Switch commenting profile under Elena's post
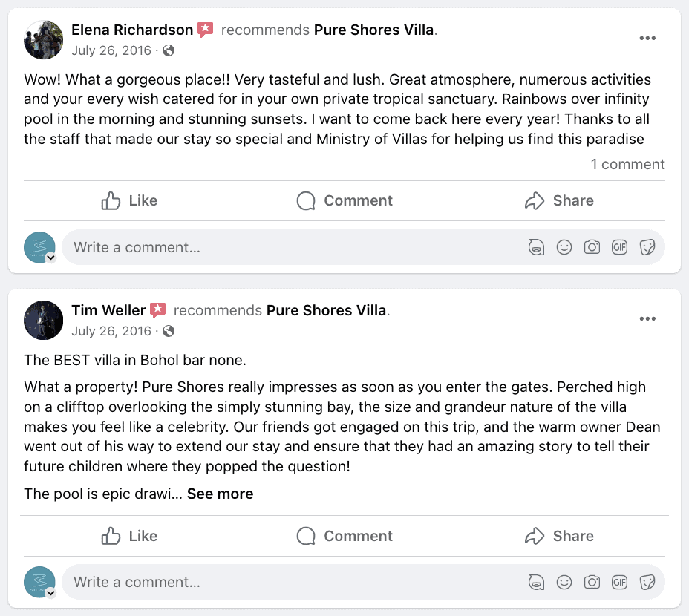The height and width of the screenshot is (616, 689). (x=50, y=258)
